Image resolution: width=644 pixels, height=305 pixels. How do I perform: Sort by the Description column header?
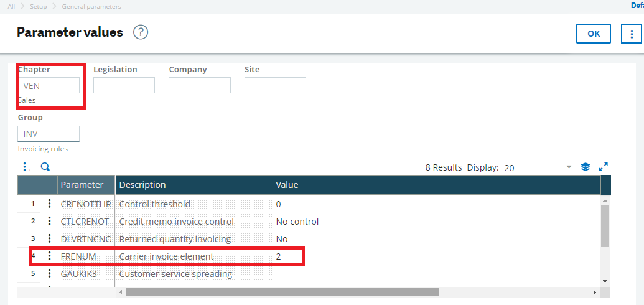pyautogui.click(x=194, y=185)
